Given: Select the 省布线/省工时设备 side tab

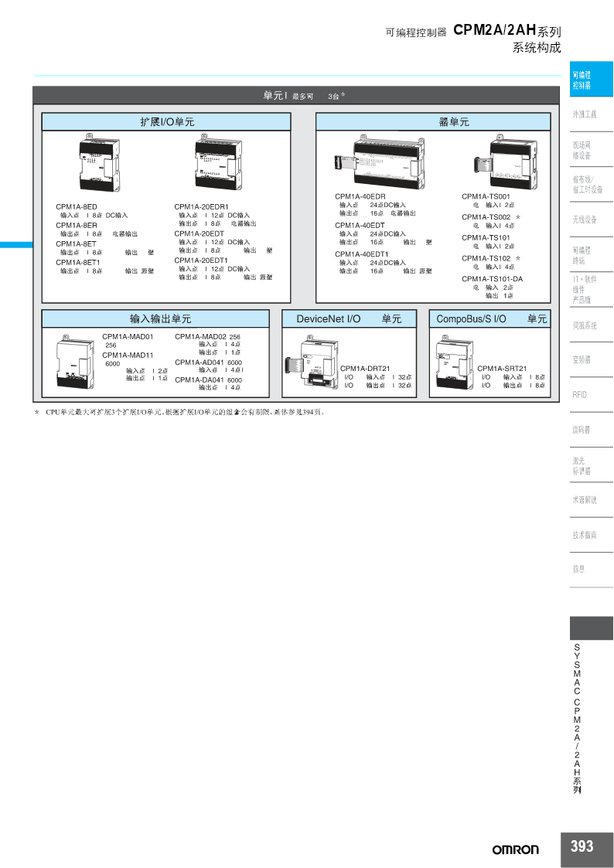Looking at the screenshot, I should pos(592,184).
